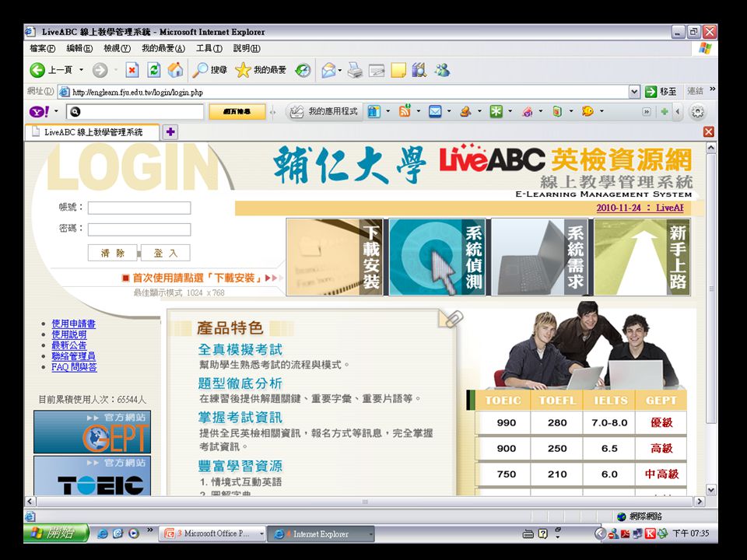Open the History clock-globe icon
The image size is (747, 560).
[303, 71]
